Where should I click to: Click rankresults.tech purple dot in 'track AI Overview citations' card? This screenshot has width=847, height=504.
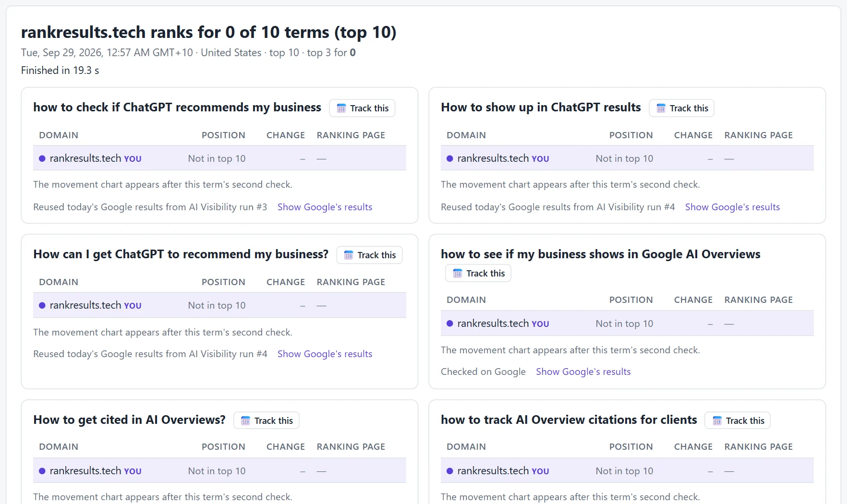450,471
